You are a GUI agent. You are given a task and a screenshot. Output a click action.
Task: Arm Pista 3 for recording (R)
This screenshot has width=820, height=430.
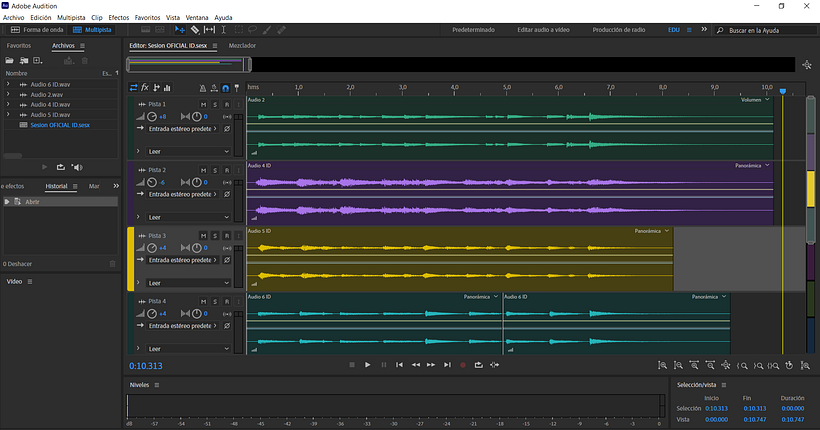click(227, 236)
